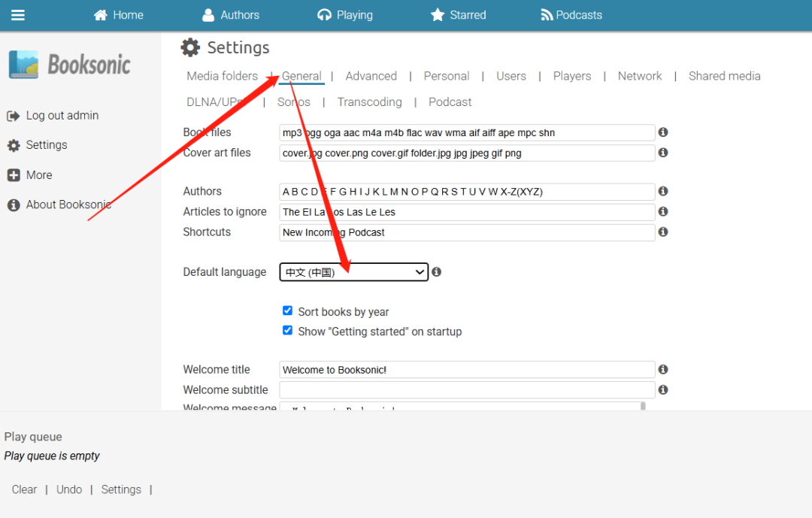Click info icon next to Book files
The image size is (812, 518).
point(663,132)
